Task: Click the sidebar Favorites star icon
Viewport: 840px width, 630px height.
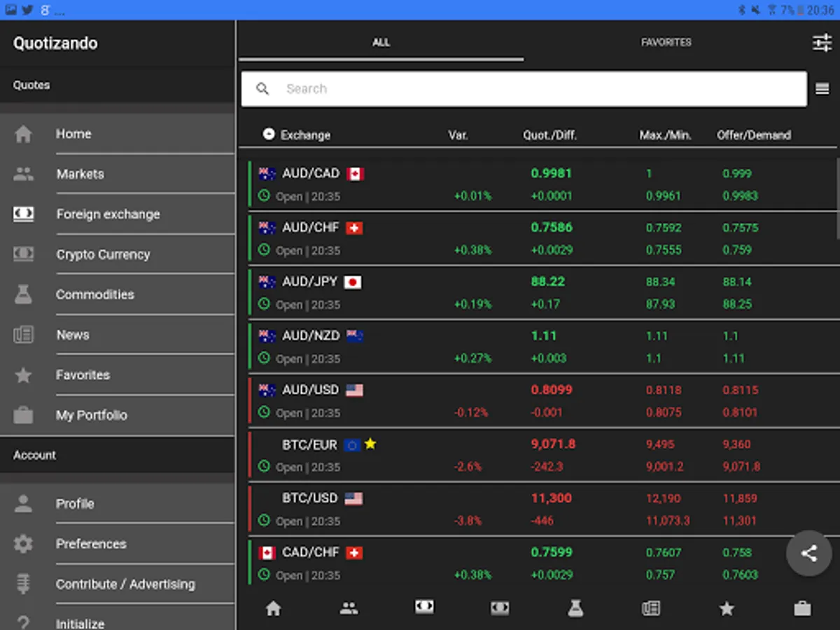Action: tap(23, 375)
